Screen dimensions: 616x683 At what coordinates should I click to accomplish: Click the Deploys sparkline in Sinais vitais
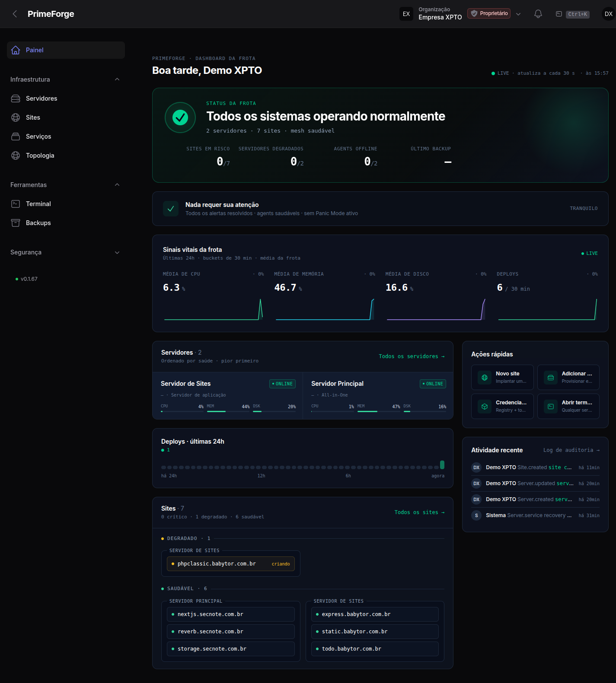(x=548, y=309)
